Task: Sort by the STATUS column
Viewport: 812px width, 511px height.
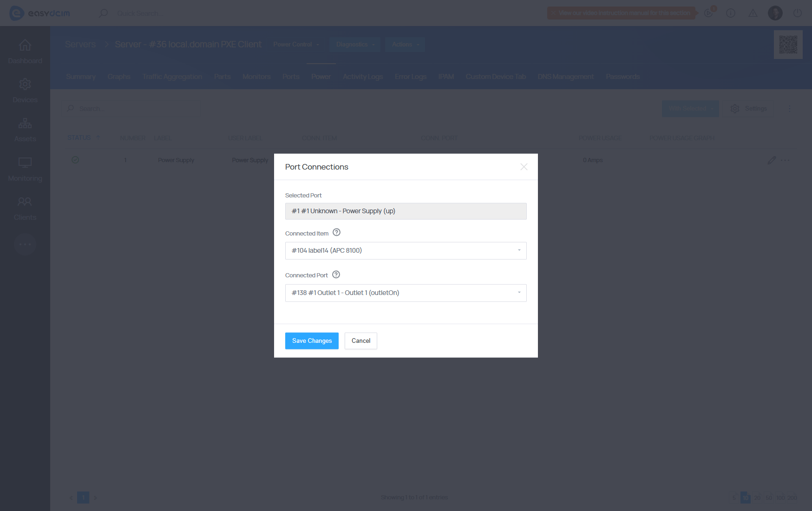Action: pos(79,138)
